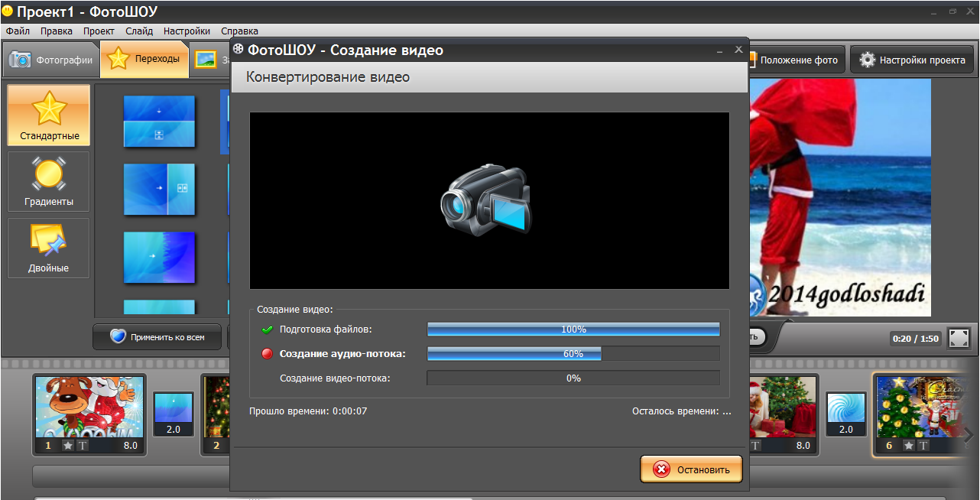Open the Проект menu
The height and width of the screenshot is (500, 980).
click(x=99, y=31)
